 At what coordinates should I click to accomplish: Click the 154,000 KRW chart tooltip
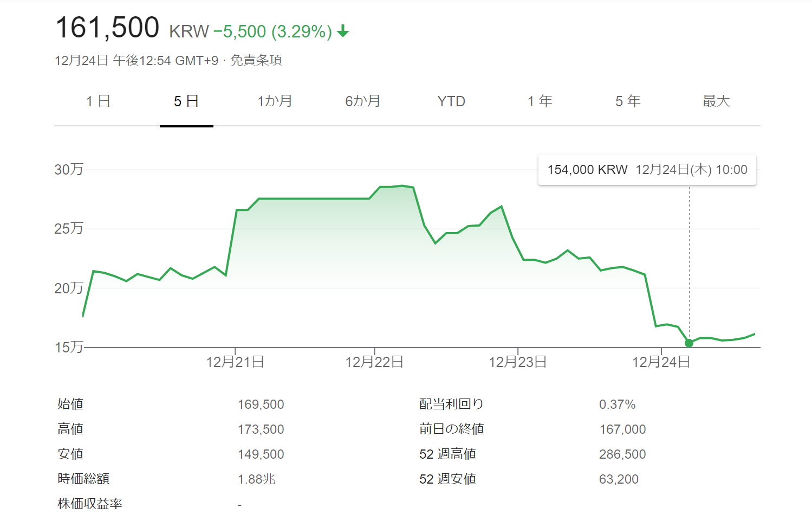coord(647,170)
